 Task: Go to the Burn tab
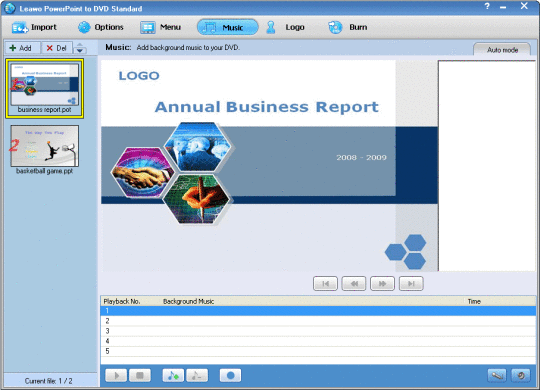coord(347,27)
